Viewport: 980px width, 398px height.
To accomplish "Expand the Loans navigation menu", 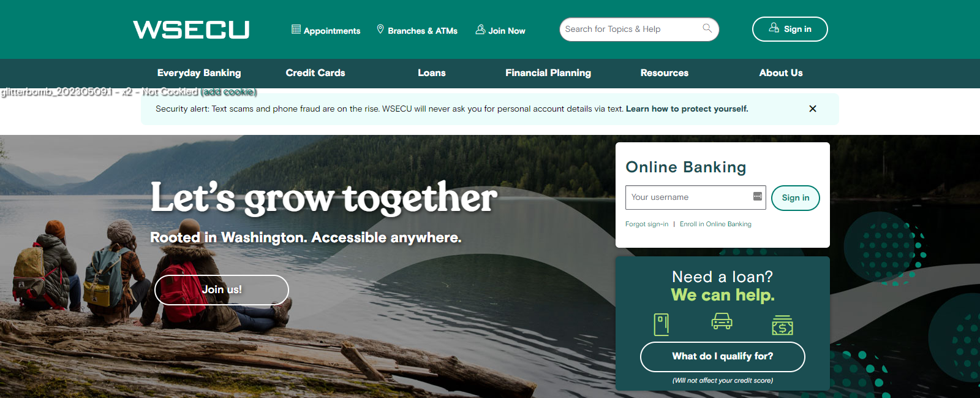I will (x=432, y=73).
